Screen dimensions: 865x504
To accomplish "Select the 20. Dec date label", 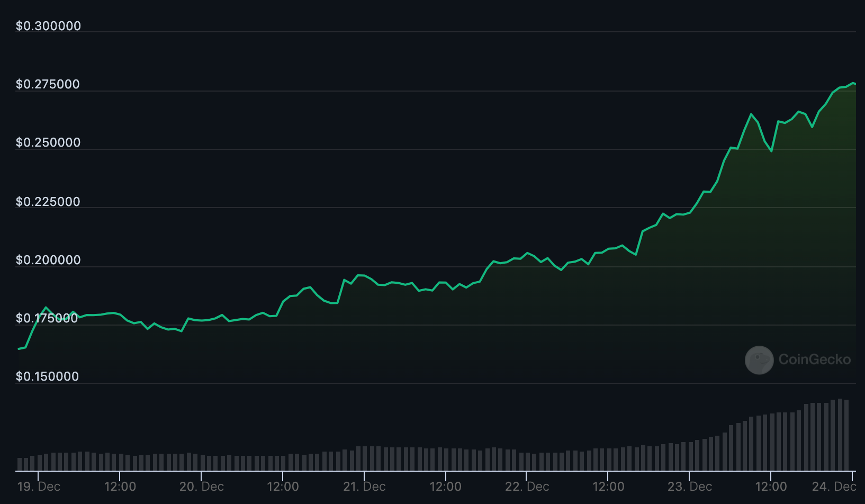I will point(202,487).
